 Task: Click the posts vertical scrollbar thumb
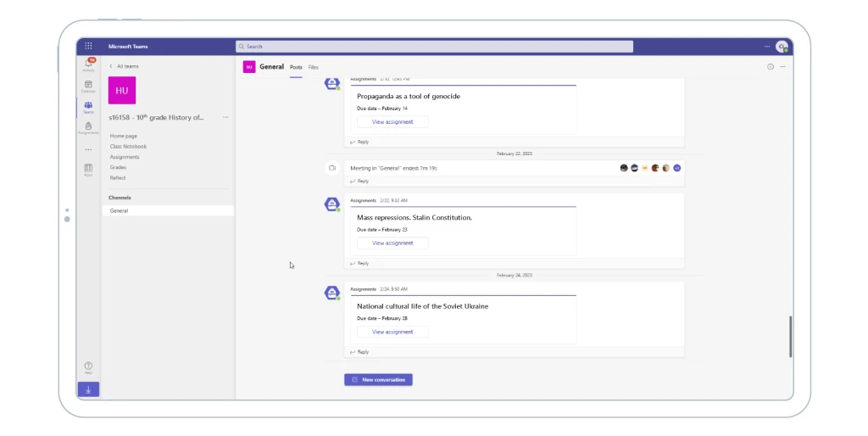coord(791,337)
